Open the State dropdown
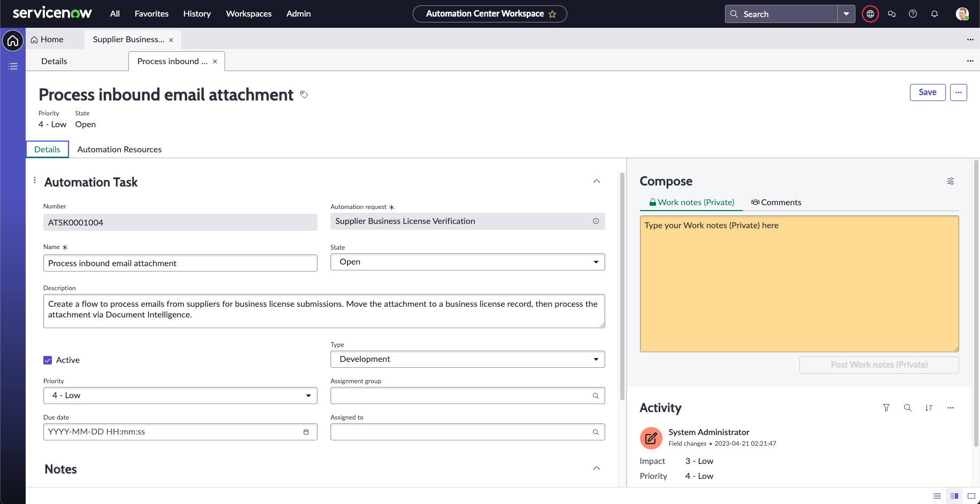This screenshot has height=504, width=980. click(467, 262)
